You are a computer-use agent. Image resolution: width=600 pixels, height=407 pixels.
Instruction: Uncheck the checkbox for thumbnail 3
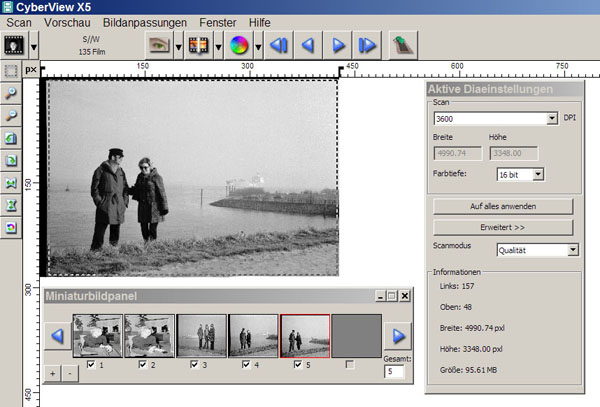195,365
